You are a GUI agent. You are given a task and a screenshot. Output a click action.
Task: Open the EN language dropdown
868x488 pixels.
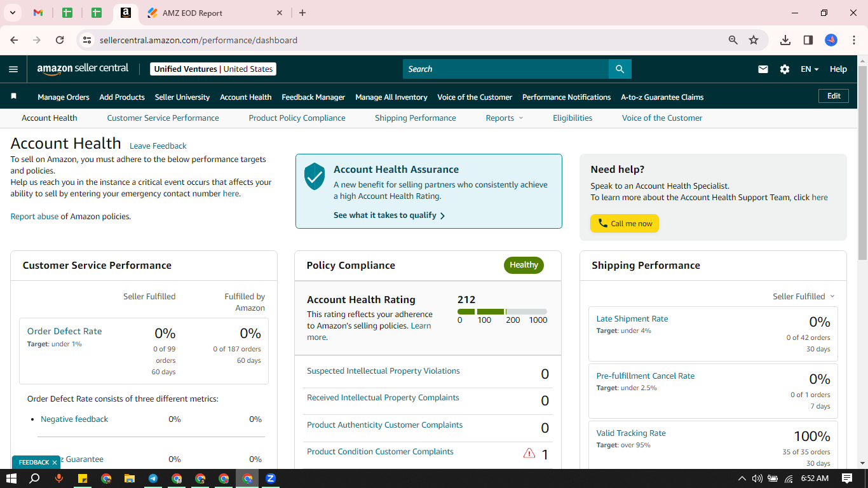[x=810, y=69]
